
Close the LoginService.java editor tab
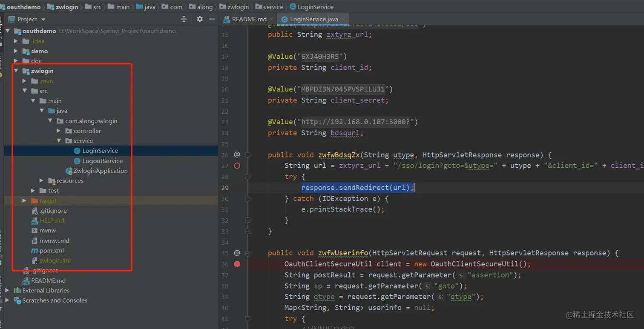(x=343, y=19)
